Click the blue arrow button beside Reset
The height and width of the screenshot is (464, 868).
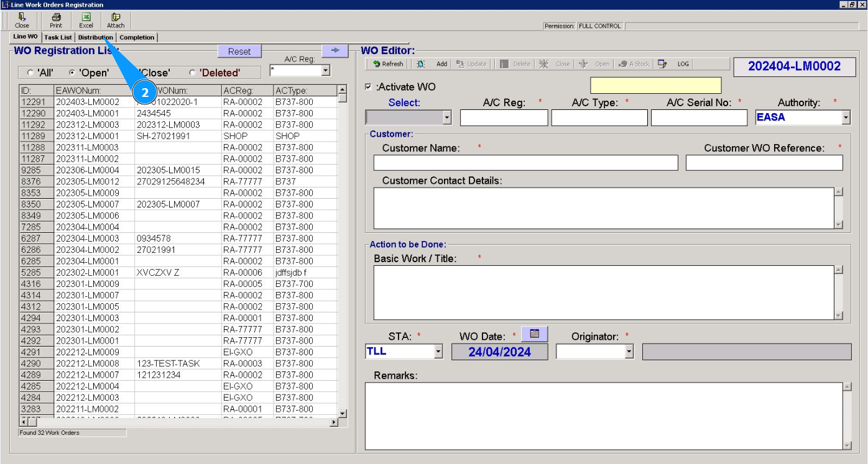point(335,51)
